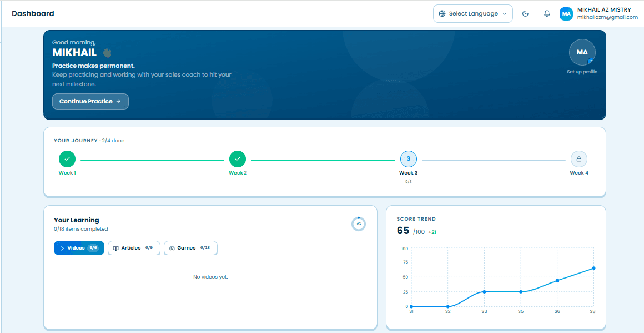
Task: Click the mikhailazm@gmail.com email text
Action: pyautogui.click(x=607, y=17)
